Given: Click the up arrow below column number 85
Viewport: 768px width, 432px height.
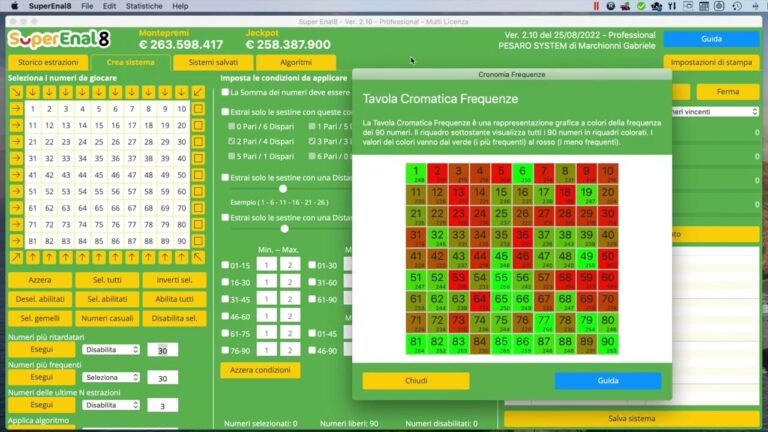Looking at the screenshot, I should click(x=99, y=257).
